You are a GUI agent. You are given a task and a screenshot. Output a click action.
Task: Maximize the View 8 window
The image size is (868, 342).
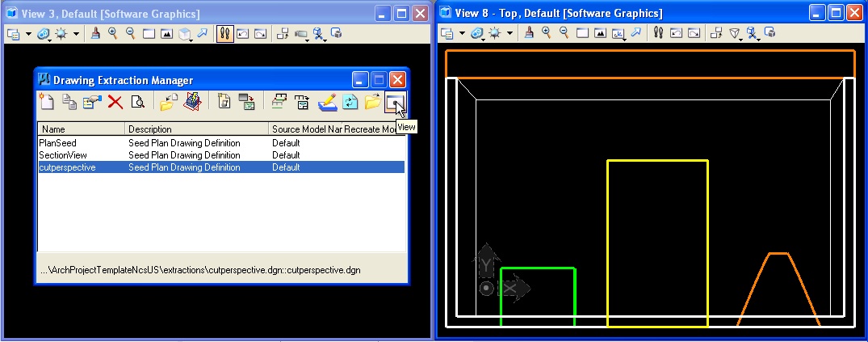tap(836, 13)
